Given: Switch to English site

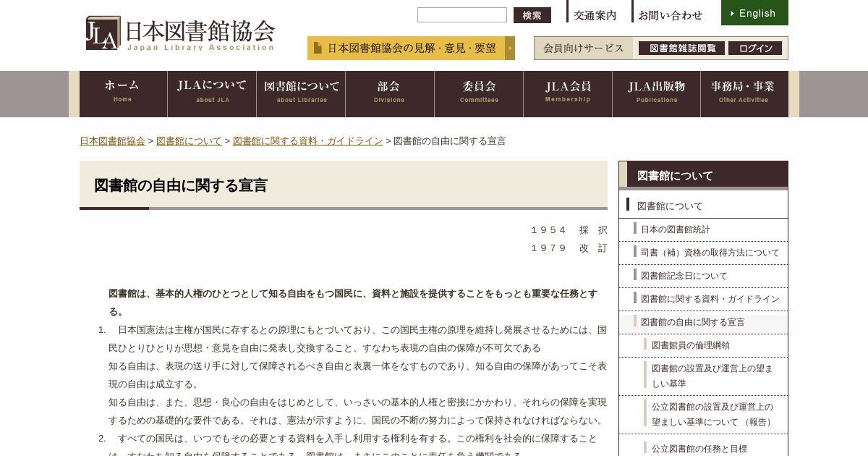Looking at the screenshot, I should (x=754, y=13).
